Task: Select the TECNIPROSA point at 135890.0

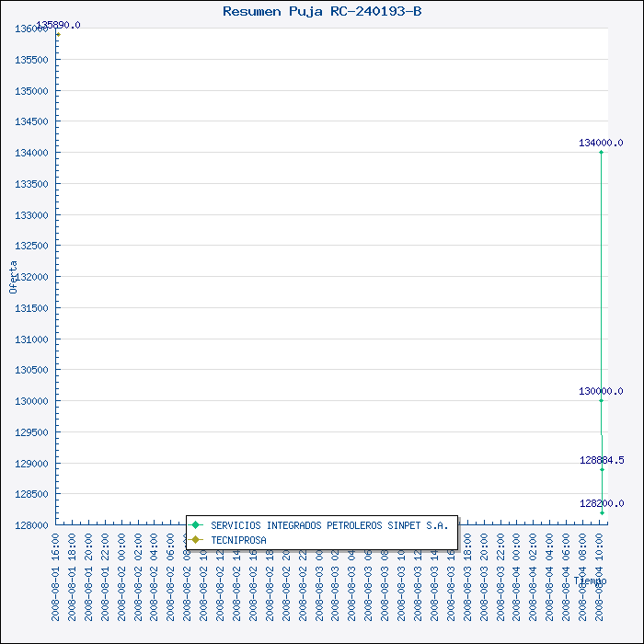Action: (x=57, y=35)
